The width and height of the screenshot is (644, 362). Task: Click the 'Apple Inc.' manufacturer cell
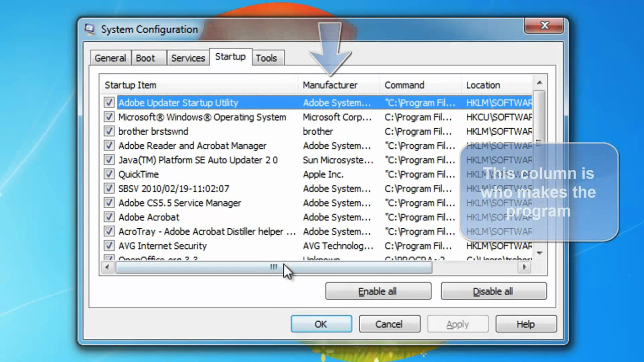(324, 174)
